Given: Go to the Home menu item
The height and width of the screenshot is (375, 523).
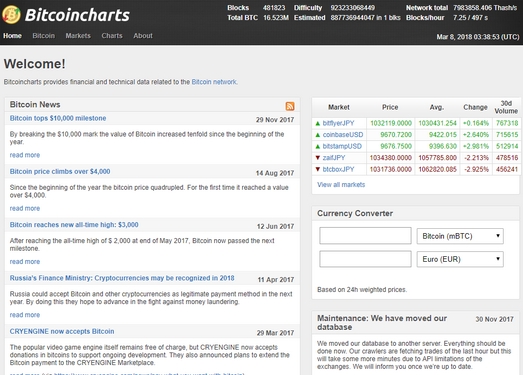Looking at the screenshot, I should (12, 36).
